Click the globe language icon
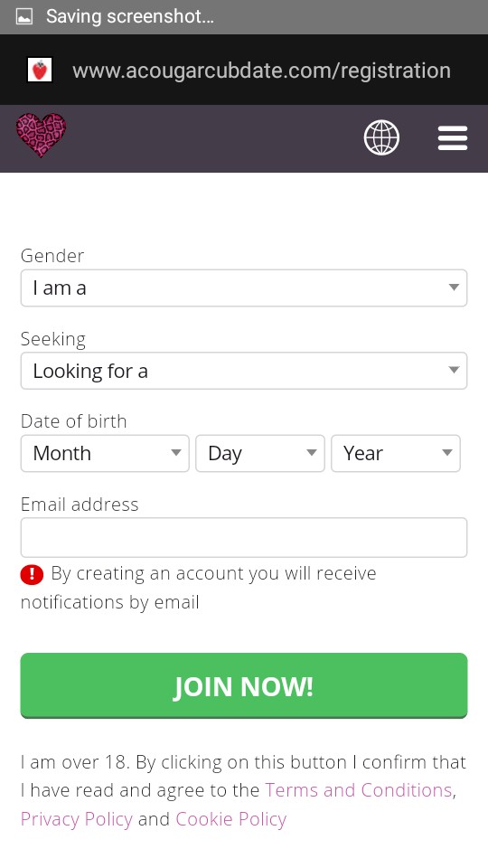Viewport: 488px width, 868px height. pyautogui.click(x=381, y=137)
